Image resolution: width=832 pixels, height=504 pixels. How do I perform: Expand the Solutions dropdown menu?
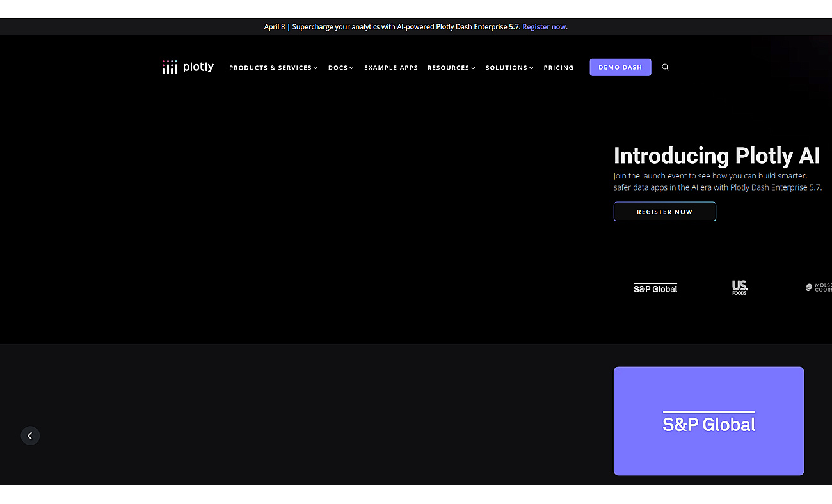[x=509, y=68]
